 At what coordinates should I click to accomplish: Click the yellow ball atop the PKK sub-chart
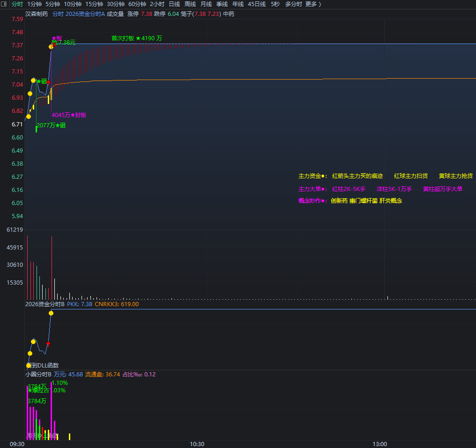(51, 313)
